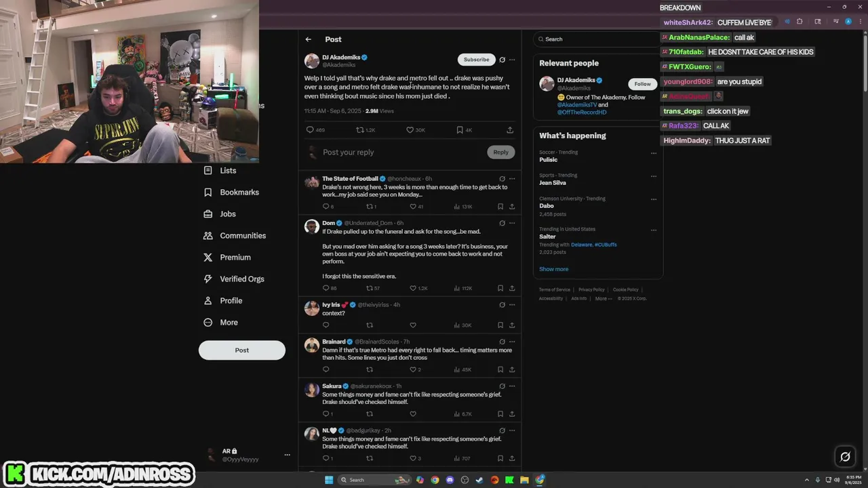Screen dimensions: 868x488
Task: Share NL's reply
Action: coord(512,458)
